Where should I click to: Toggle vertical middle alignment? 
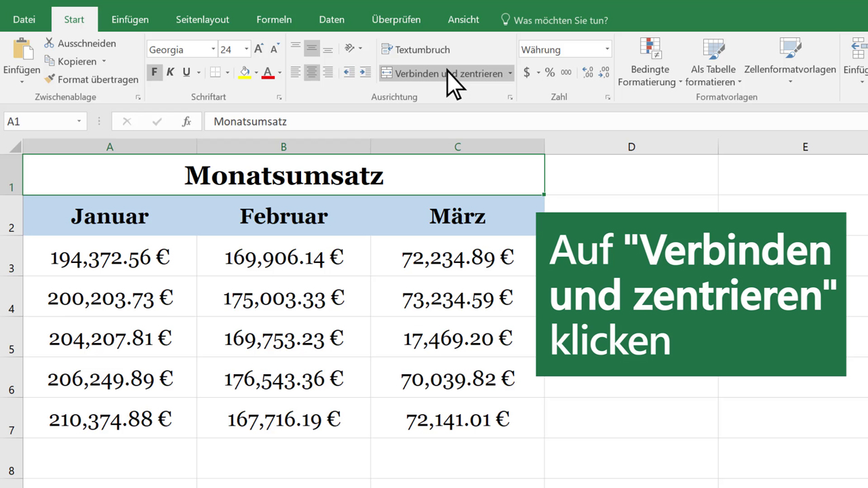(312, 49)
